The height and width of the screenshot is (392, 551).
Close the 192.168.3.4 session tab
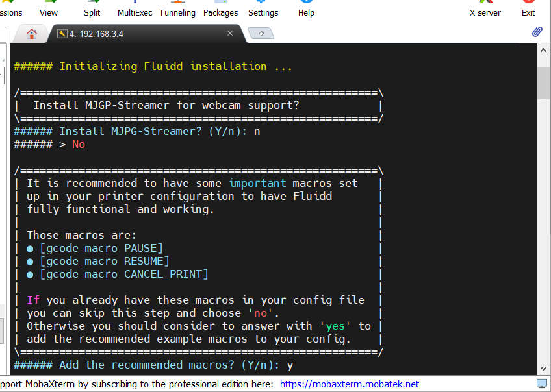tap(230, 33)
